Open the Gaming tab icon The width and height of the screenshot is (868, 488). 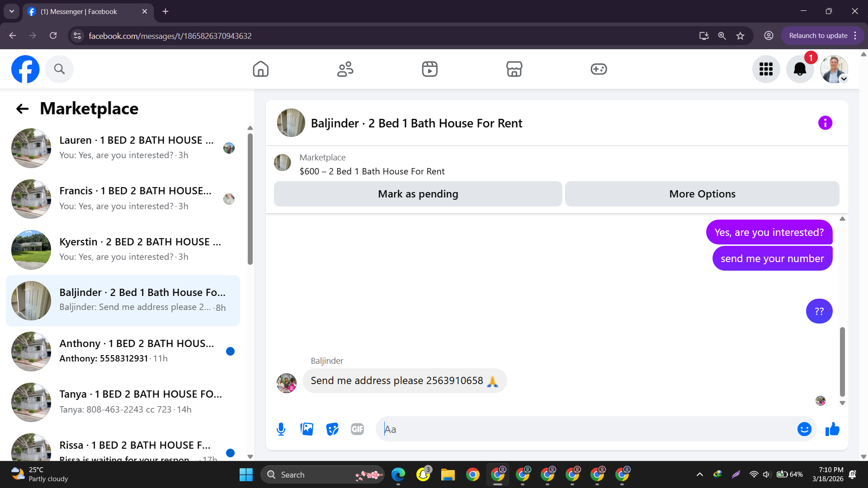[x=599, y=69]
